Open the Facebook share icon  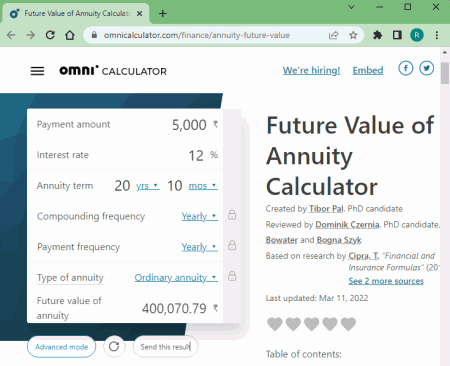[x=405, y=68]
